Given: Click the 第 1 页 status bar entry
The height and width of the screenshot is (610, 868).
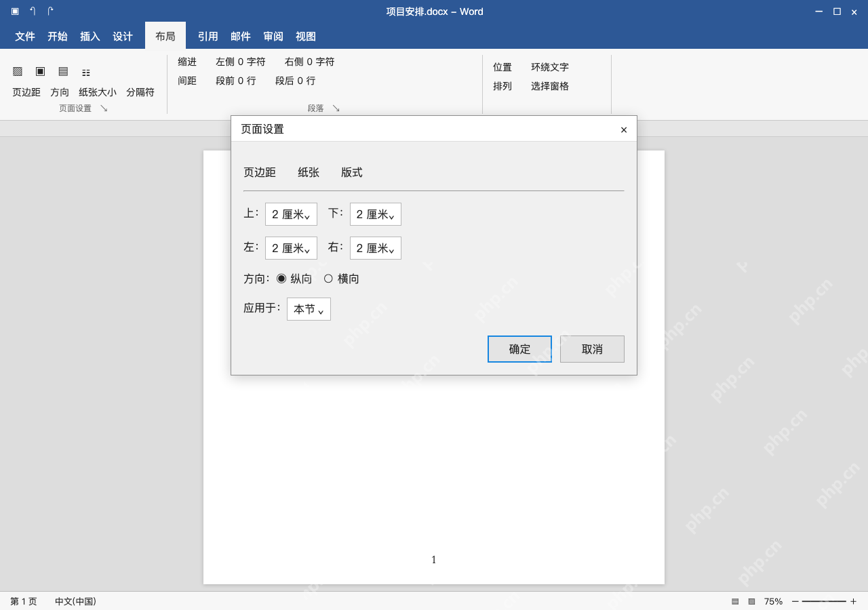Looking at the screenshot, I should (x=24, y=601).
